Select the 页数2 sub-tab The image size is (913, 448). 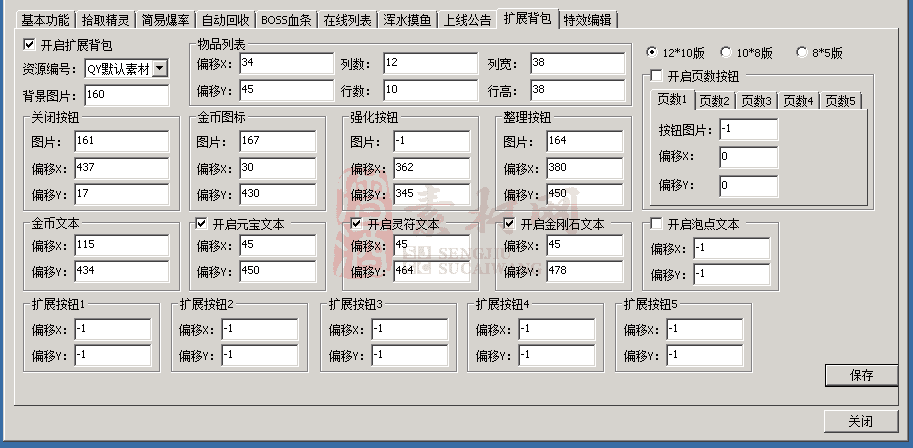[714, 101]
